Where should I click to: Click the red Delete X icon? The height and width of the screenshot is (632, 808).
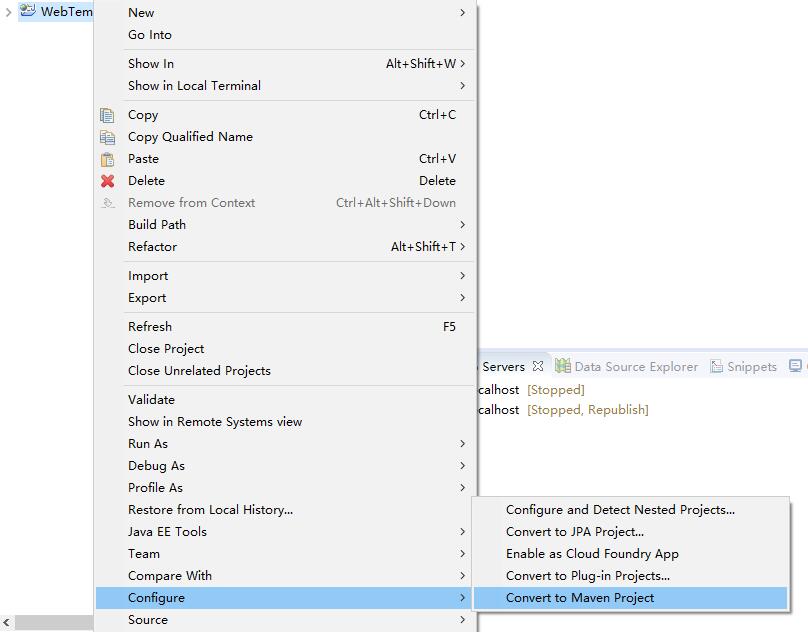(107, 181)
